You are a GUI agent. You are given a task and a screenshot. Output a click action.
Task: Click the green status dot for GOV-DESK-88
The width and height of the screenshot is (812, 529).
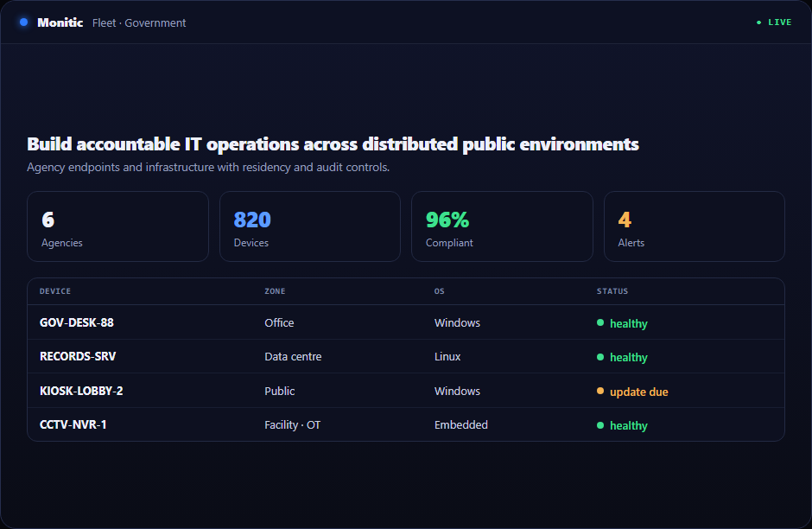tap(600, 322)
